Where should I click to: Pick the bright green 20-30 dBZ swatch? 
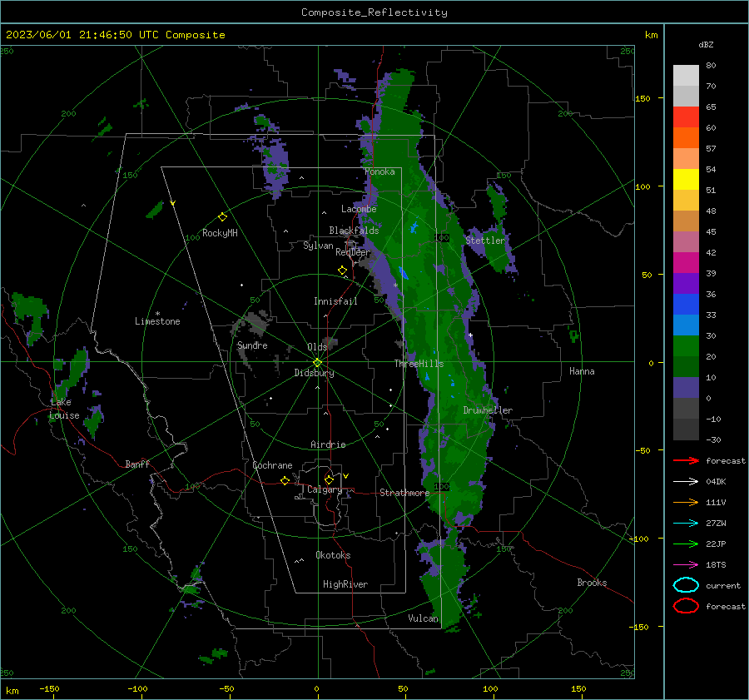coord(686,345)
